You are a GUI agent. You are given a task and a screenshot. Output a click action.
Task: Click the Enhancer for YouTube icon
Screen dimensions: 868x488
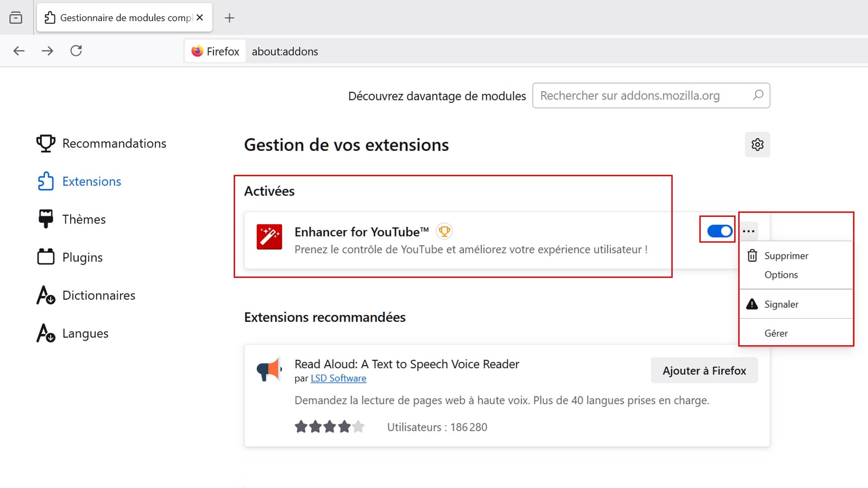pos(269,237)
